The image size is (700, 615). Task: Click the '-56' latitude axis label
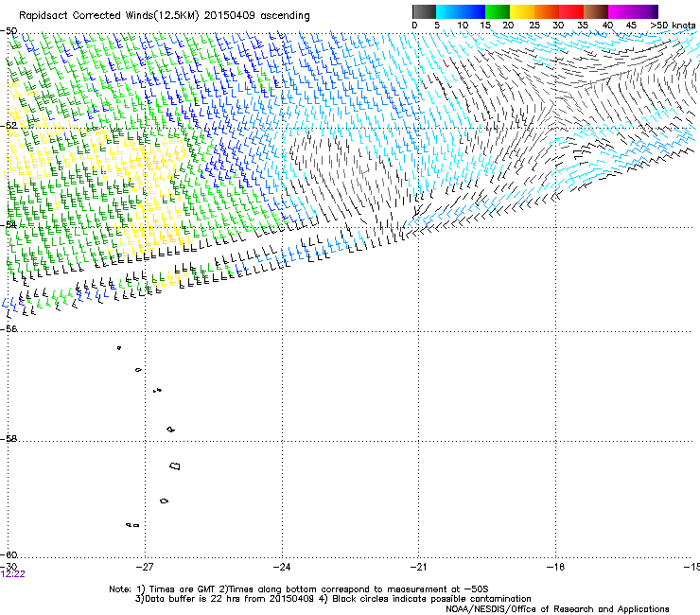pos(9,328)
